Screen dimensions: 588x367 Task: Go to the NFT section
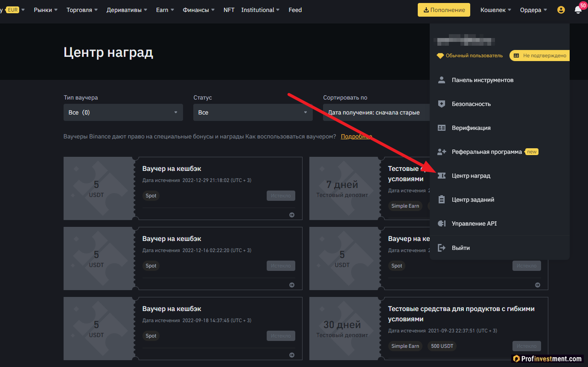tap(229, 10)
